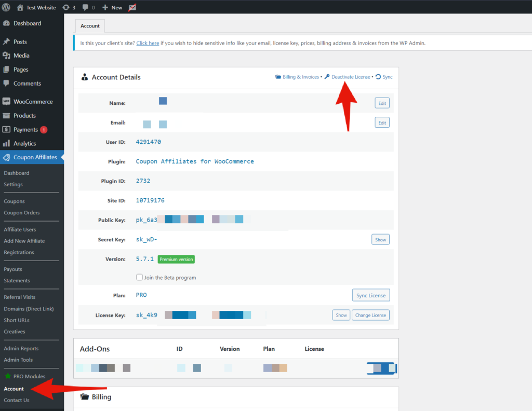
Task: Click the red mail icon in admin bar
Action: (132, 7)
